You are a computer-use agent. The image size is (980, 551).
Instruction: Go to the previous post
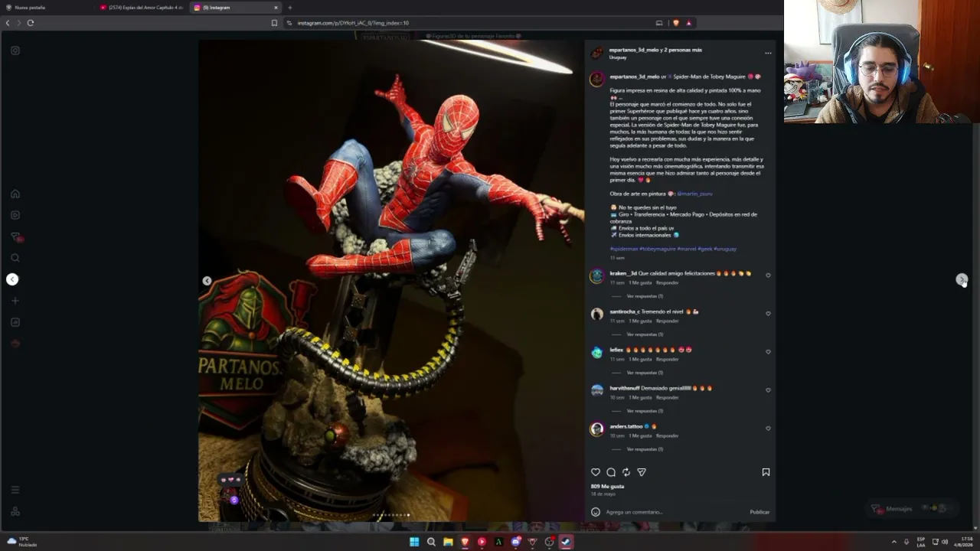click(12, 279)
